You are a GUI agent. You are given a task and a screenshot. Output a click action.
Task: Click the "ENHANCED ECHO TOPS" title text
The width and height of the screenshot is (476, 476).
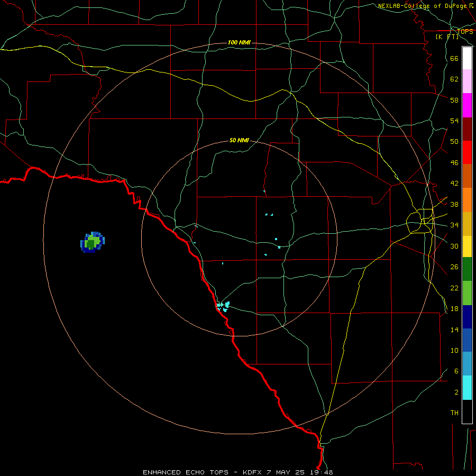186,472
